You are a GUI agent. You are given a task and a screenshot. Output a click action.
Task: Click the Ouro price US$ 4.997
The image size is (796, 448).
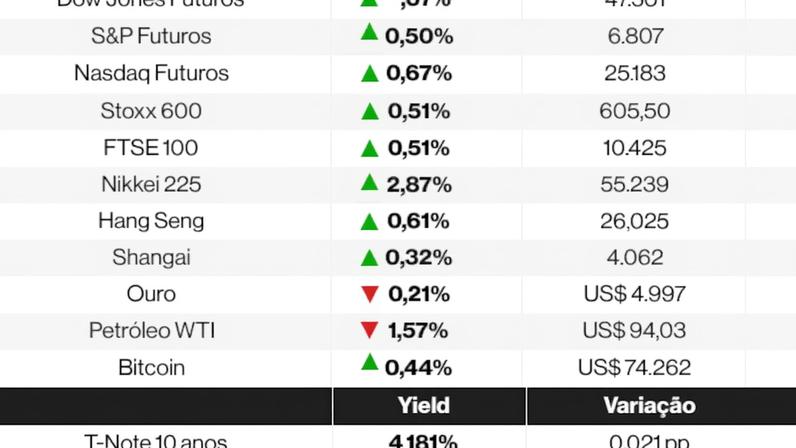(634, 294)
